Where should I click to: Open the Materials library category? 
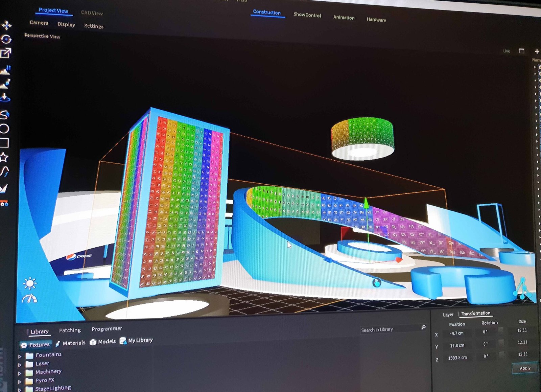(x=71, y=343)
